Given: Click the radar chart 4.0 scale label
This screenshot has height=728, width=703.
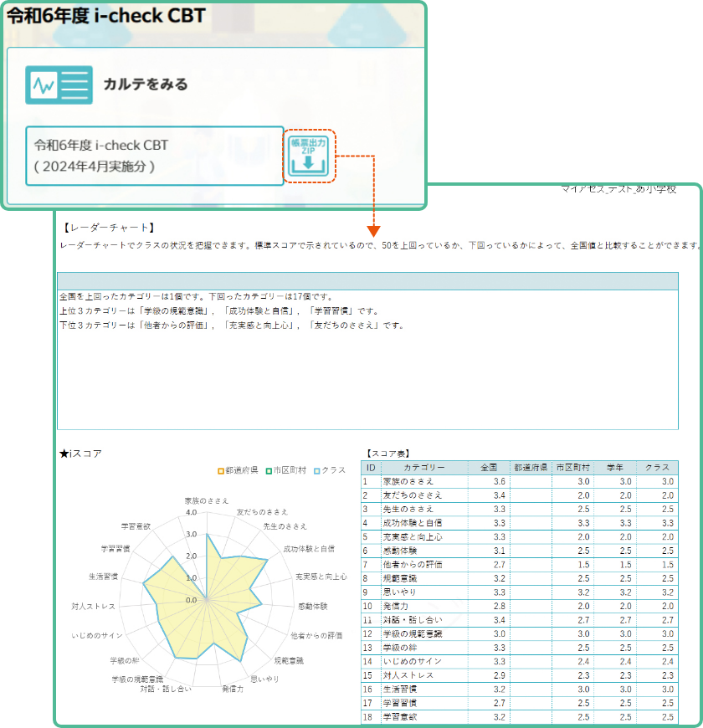Looking at the screenshot, I should (x=192, y=513).
